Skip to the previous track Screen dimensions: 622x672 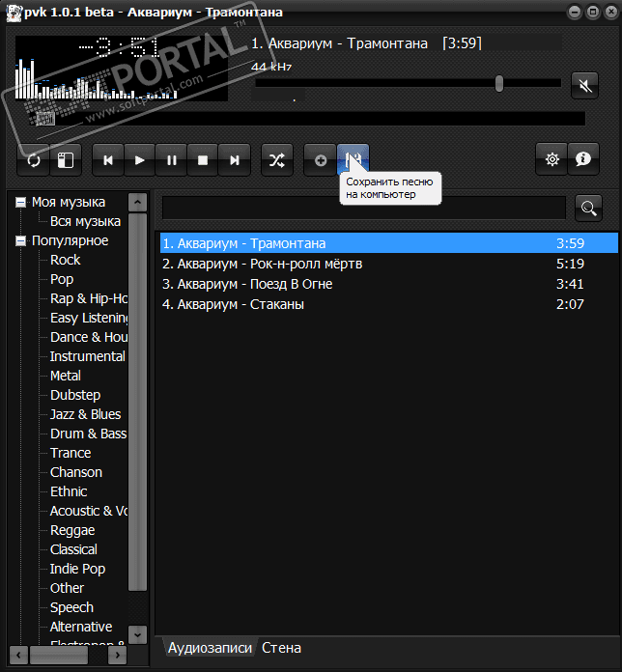coord(108,160)
